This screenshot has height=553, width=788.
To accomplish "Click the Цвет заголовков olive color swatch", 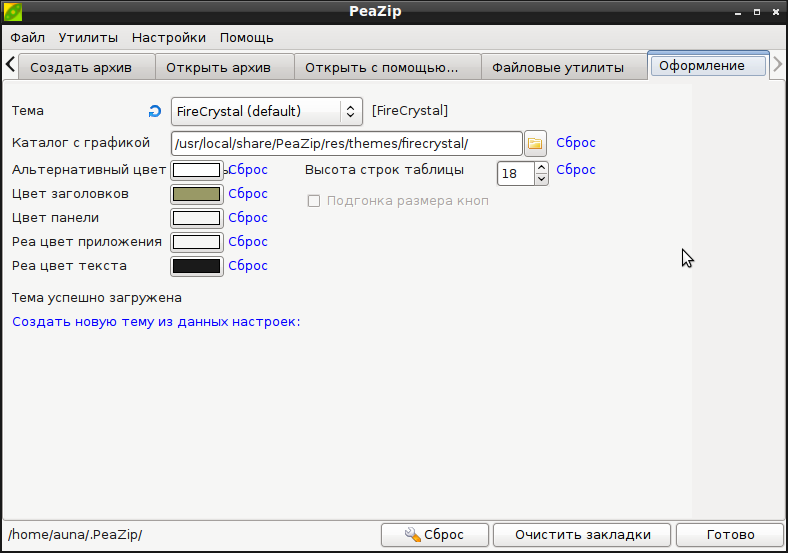I will pos(196,194).
